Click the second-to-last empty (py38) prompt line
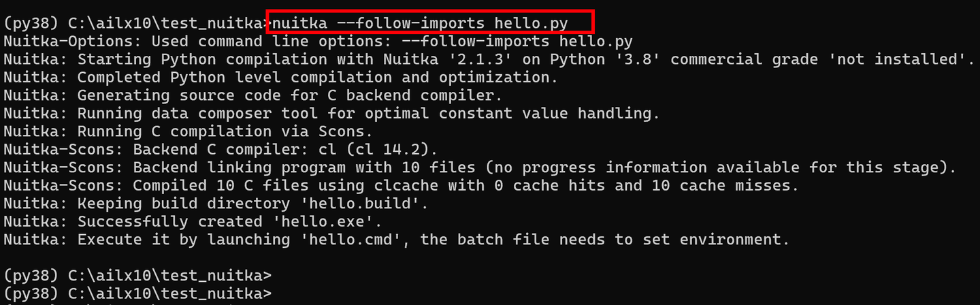Screen dimensions: 980x305 pyautogui.click(x=137, y=276)
